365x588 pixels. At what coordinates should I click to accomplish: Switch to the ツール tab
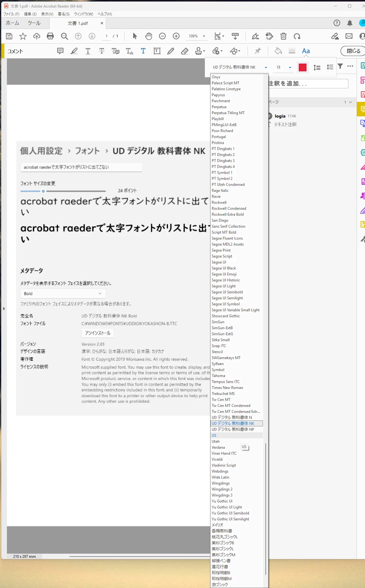coord(34,23)
